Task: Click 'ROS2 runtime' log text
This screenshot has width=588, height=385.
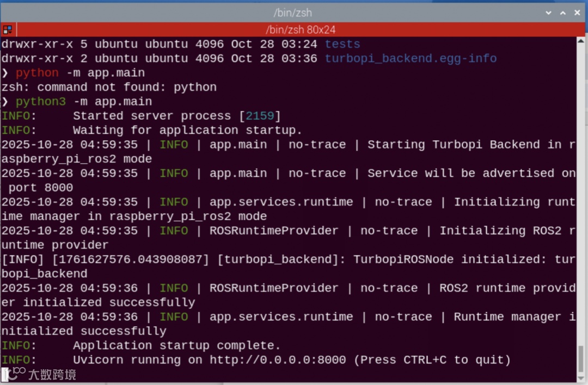Action: tap(482, 288)
